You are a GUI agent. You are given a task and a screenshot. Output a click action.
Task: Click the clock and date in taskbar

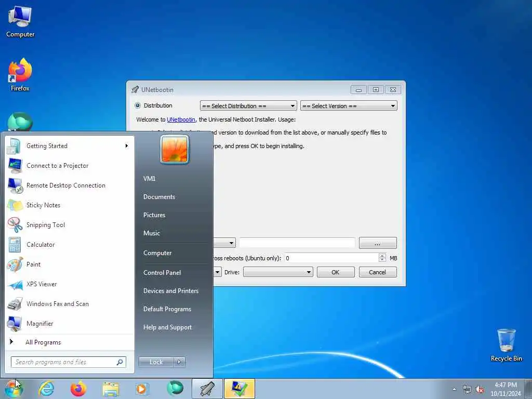(x=506, y=389)
